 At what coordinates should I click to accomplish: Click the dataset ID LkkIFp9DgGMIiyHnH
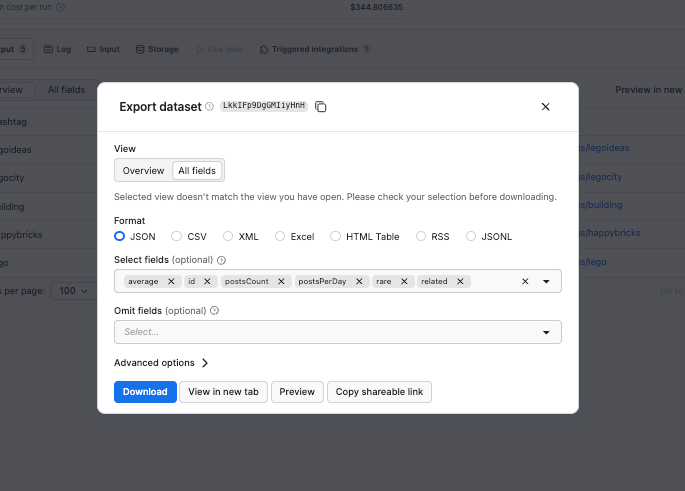tap(264, 106)
